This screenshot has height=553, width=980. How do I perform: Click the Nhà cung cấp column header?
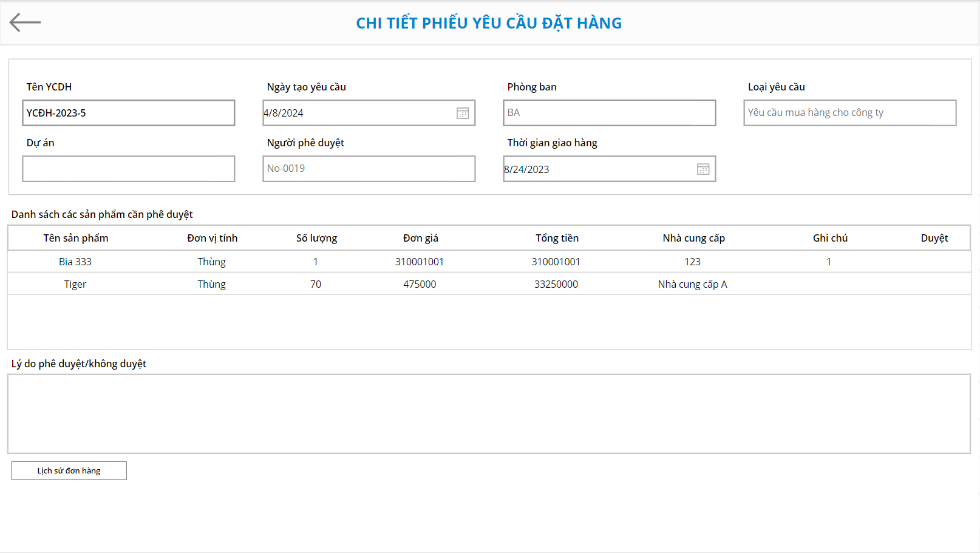693,238
